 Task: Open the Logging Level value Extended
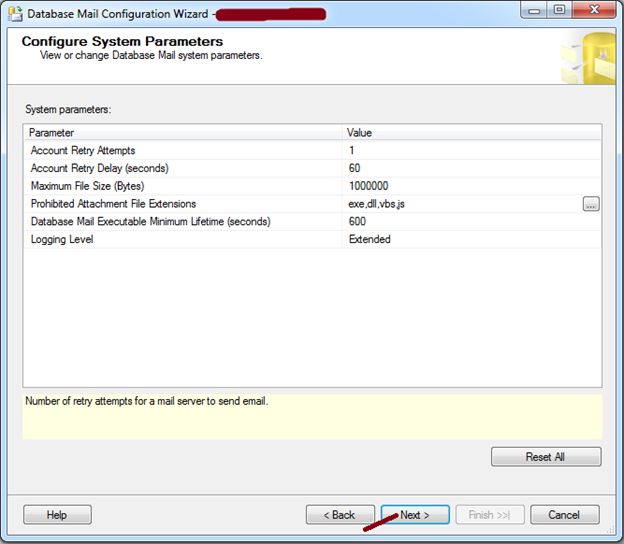[x=472, y=239]
